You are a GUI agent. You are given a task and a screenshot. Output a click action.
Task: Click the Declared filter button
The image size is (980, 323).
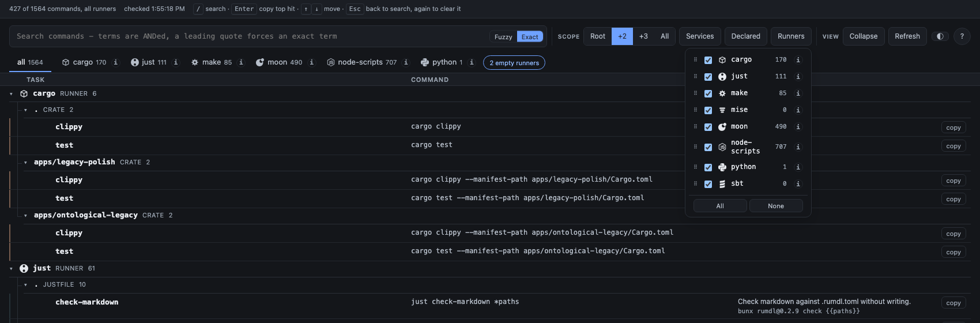tap(746, 36)
